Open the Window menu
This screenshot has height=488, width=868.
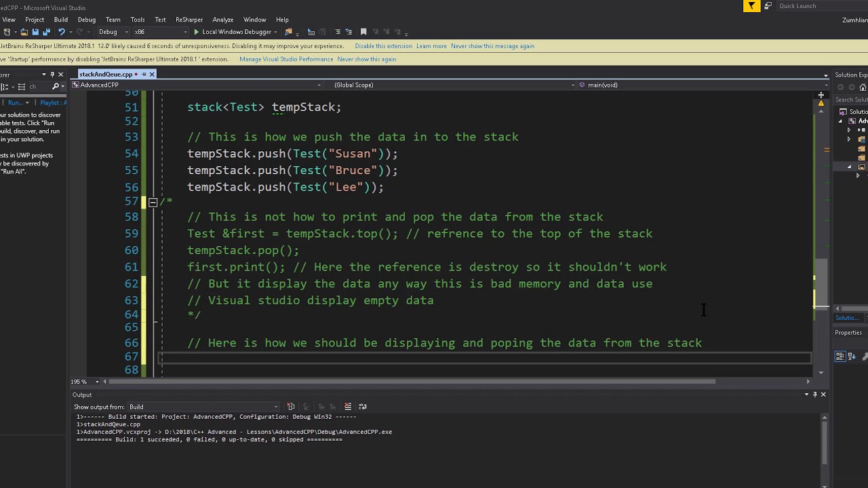pos(255,20)
